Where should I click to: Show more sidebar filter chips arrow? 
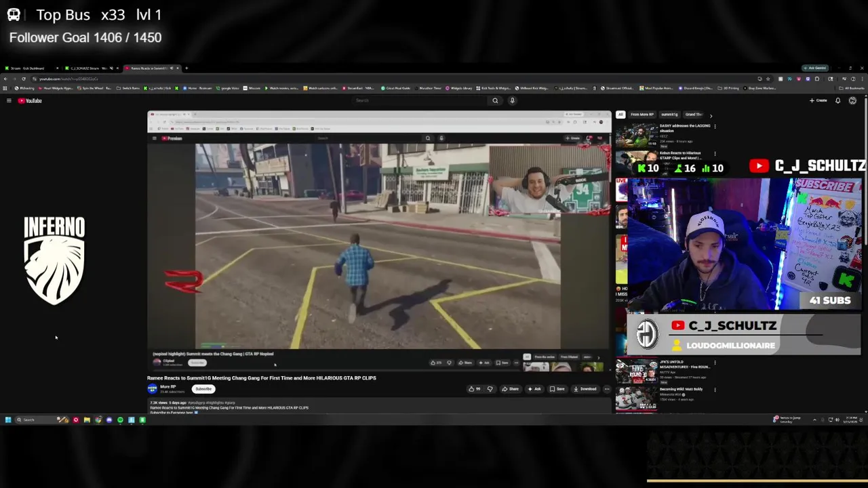coord(711,115)
